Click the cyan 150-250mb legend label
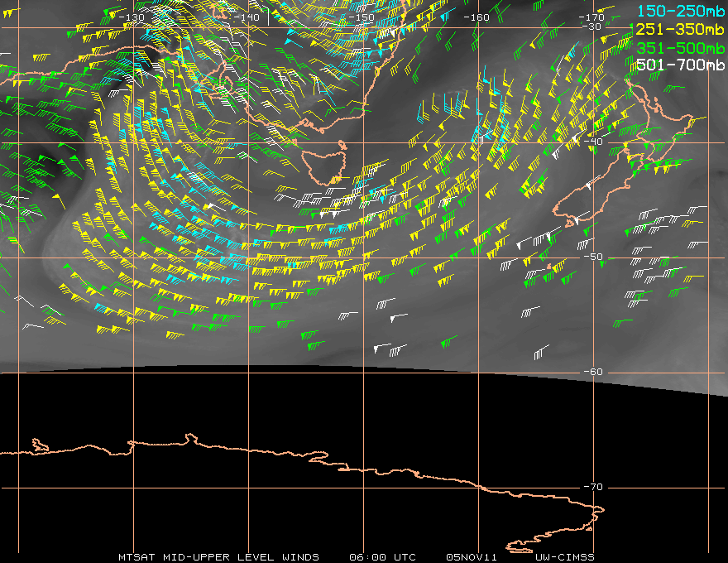The height and width of the screenshot is (563, 728). point(680,11)
